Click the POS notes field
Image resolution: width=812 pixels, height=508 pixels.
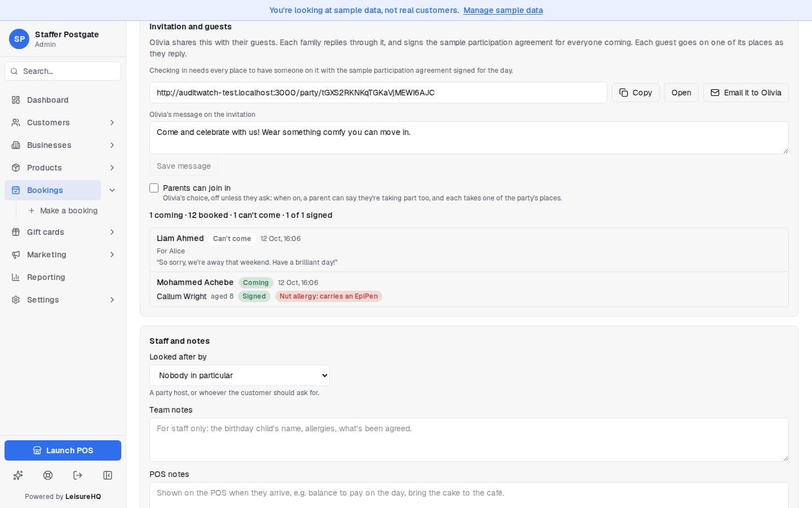pos(469,495)
